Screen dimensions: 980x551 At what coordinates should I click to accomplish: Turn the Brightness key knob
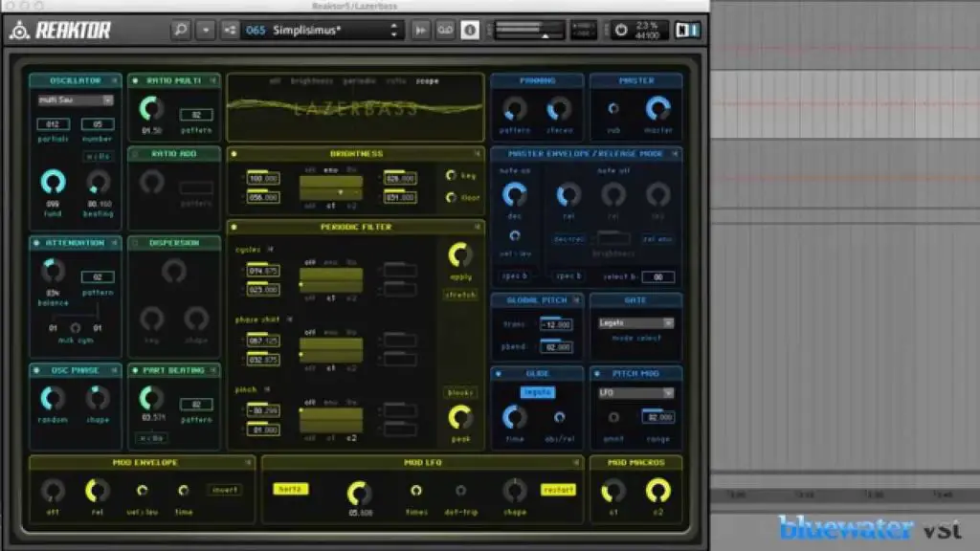click(451, 176)
